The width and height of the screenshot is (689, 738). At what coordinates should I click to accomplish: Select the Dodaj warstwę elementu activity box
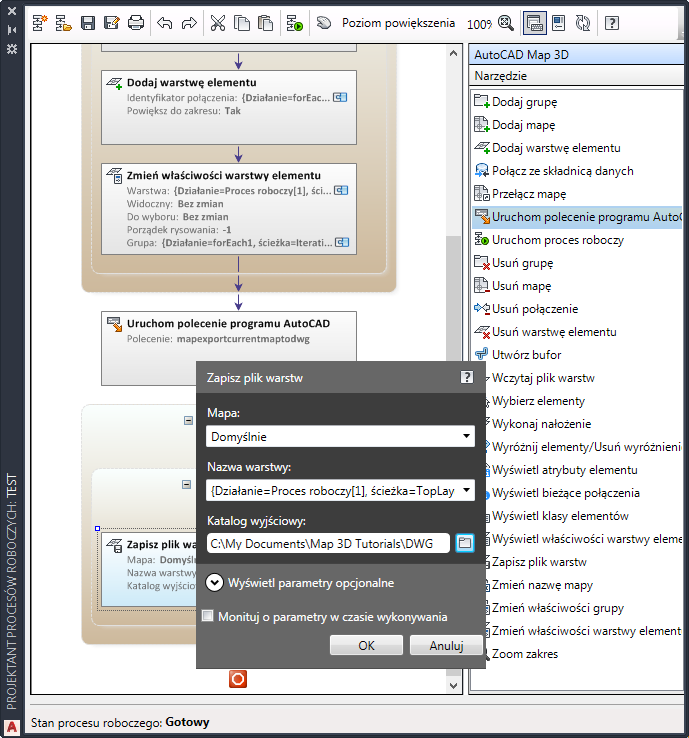coord(229,107)
